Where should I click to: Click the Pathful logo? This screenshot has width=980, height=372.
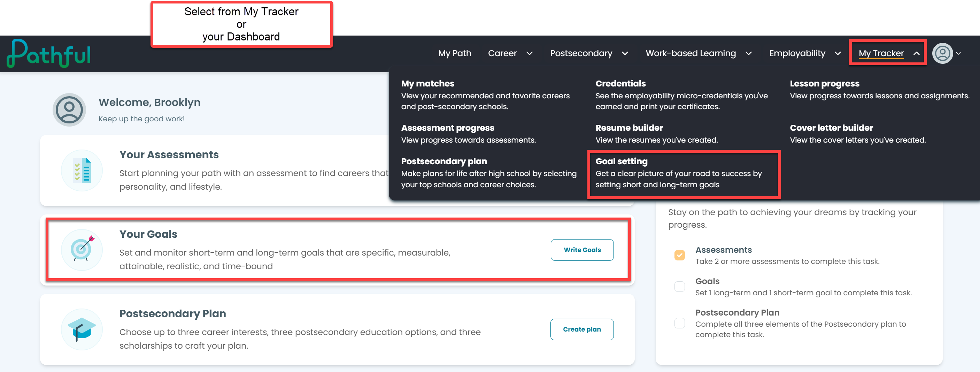pos(49,54)
